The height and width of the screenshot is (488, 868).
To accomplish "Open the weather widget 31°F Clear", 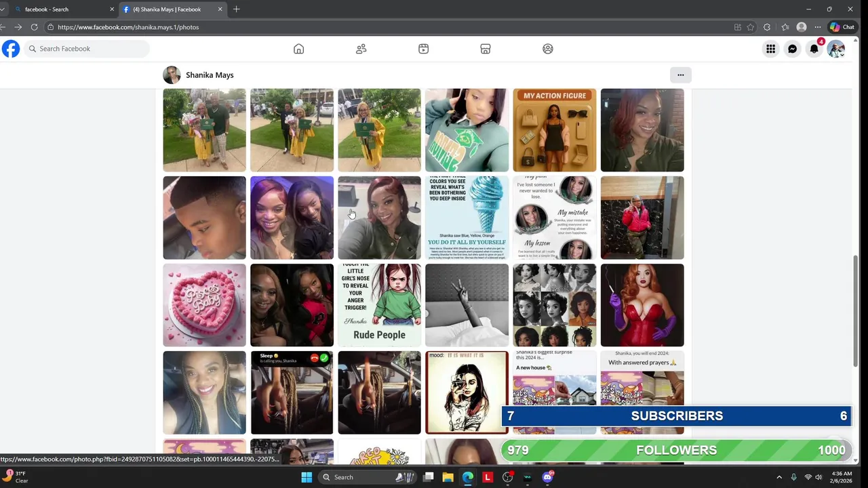I will pyautogui.click(x=16, y=477).
